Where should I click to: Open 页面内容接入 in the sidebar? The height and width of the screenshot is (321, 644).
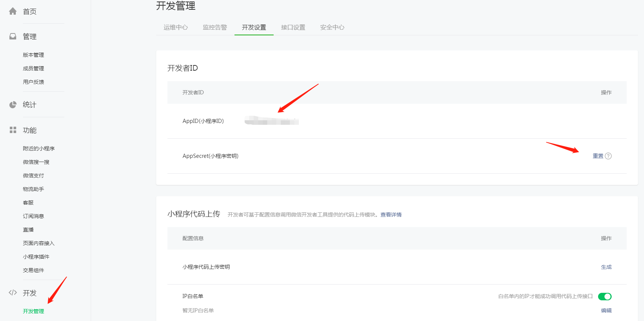39,243
